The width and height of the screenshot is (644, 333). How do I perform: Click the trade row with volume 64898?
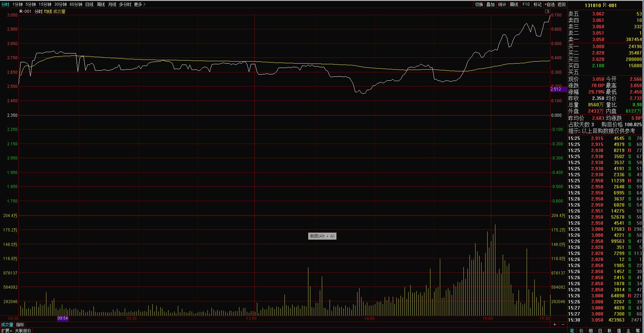[605, 296]
